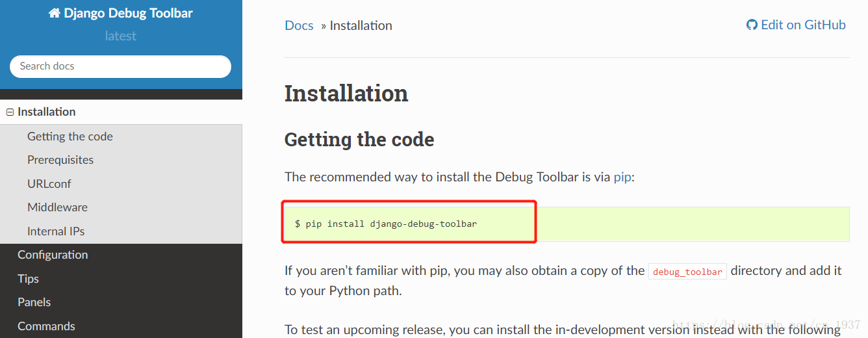868x338 pixels.
Task: Open the Commands page in sidebar
Action: 46,326
